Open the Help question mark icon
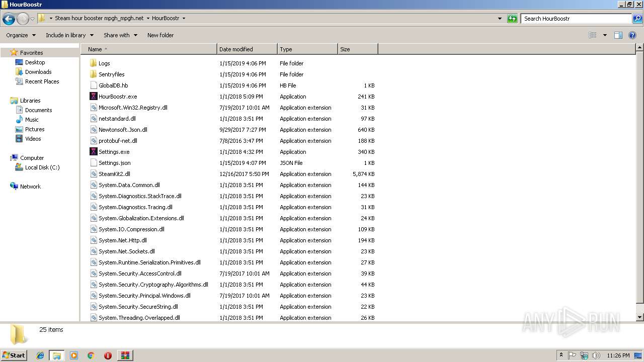 click(x=632, y=35)
